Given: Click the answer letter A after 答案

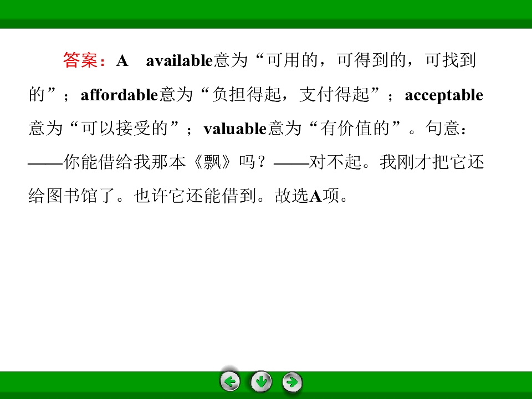Looking at the screenshot, I should pyautogui.click(x=122, y=61).
